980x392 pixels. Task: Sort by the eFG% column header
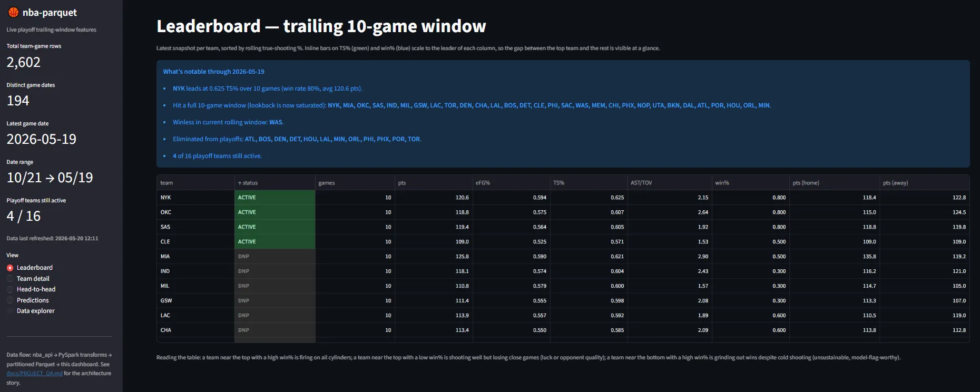click(511, 183)
